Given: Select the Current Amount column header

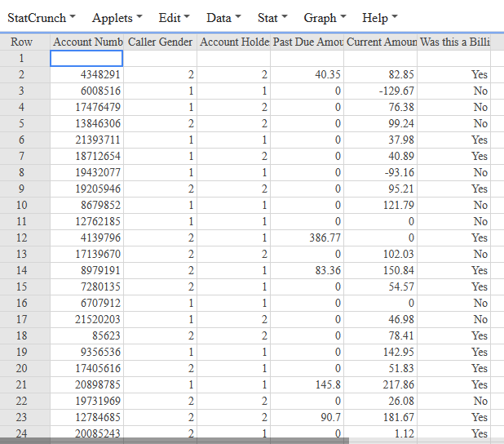Looking at the screenshot, I should pos(381,42).
